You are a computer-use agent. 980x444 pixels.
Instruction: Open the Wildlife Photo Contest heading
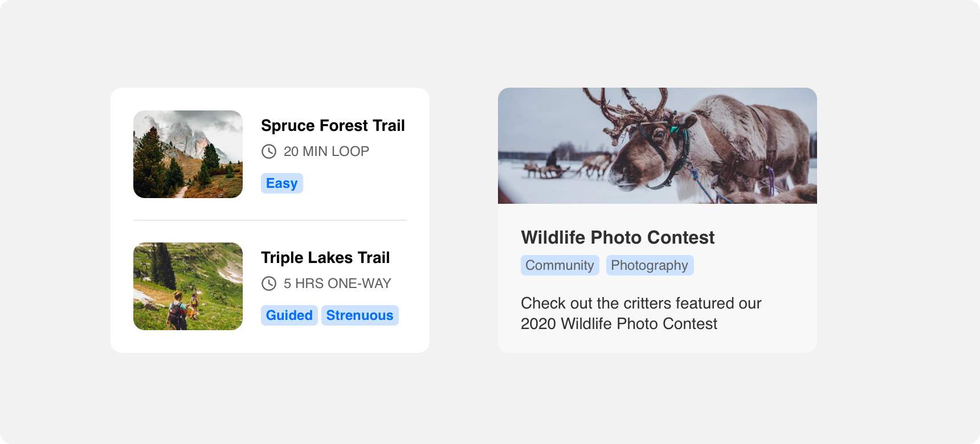(x=618, y=237)
